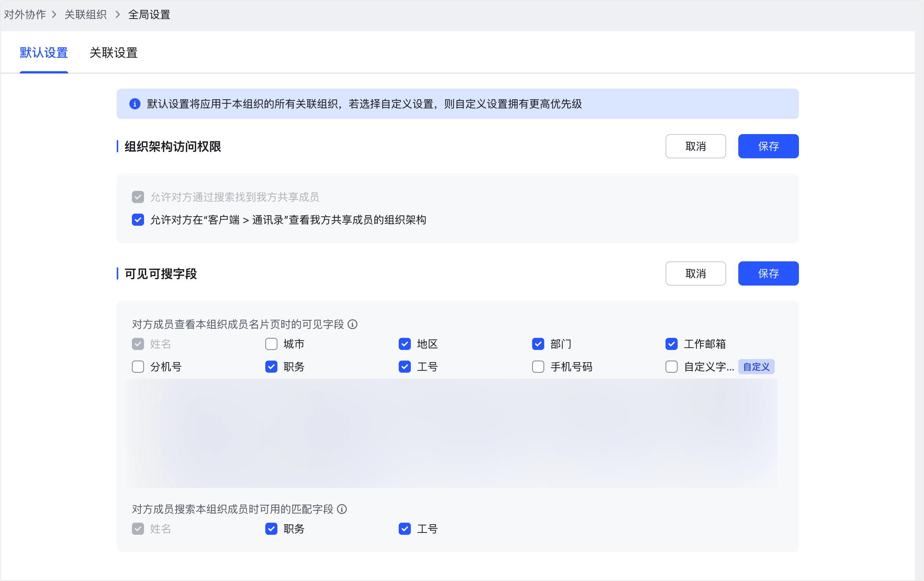The image size is (924, 581).
Task: Click 对方成员查看本组织成员名片页时的可见字段 label
Action: pyautogui.click(x=238, y=325)
